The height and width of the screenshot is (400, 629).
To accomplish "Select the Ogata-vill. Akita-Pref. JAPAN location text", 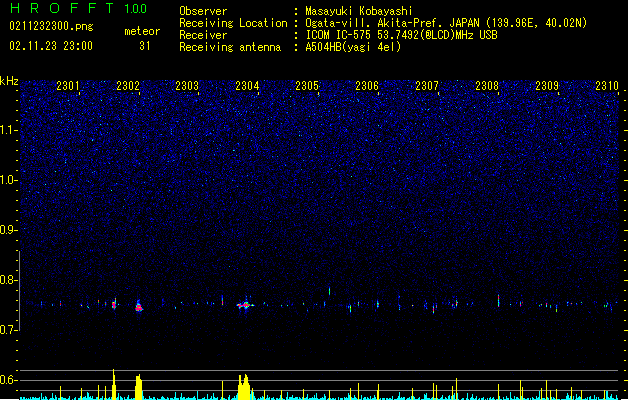I will (446, 23).
